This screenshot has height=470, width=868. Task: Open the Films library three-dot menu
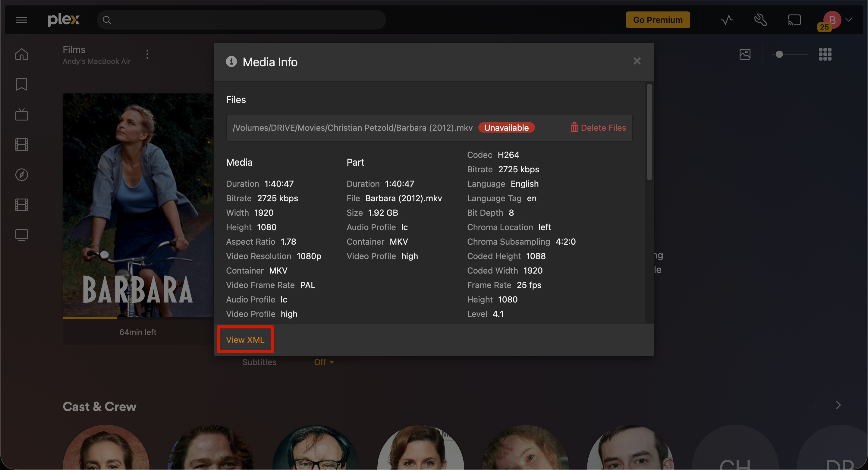pyautogui.click(x=147, y=54)
